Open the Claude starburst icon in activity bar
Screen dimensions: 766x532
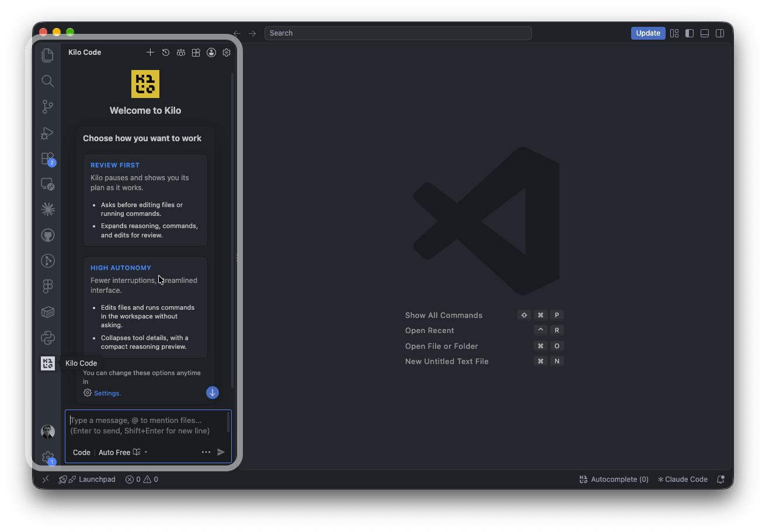[48, 209]
